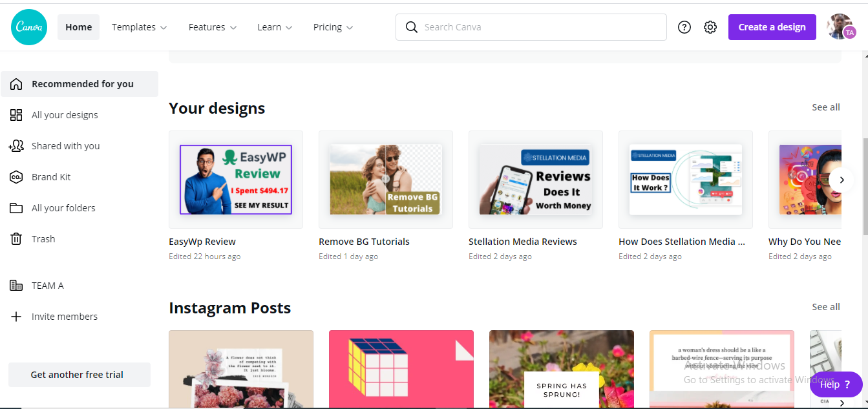868x409 pixels.
Task: Click See all for Your designs
Action: pyautogui.click(x=826, y=107)
